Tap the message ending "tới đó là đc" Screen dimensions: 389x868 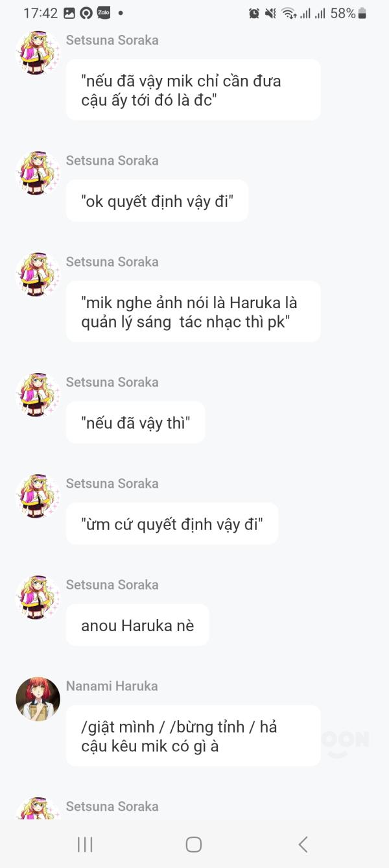pyautogui.click(x=193, y=90)
